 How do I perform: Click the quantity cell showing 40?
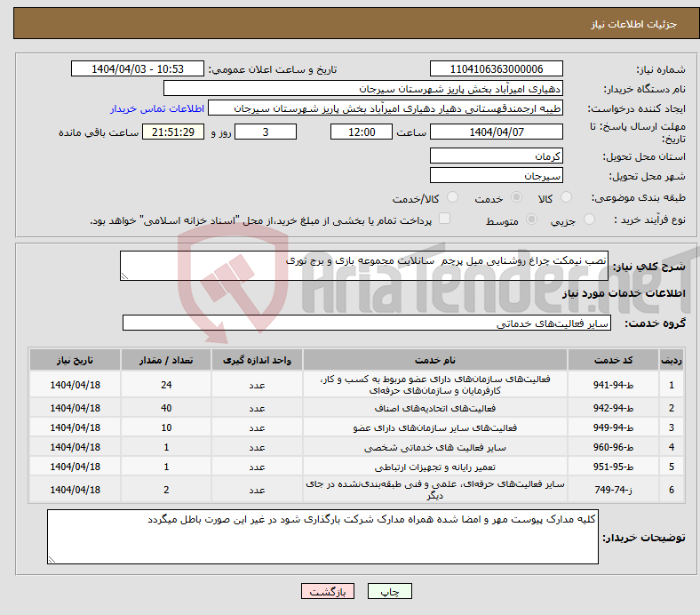(x=166, y=408)
